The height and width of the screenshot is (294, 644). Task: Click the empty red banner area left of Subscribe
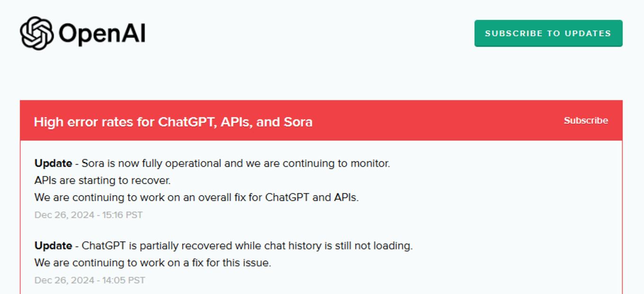click(x=438, y=120)
